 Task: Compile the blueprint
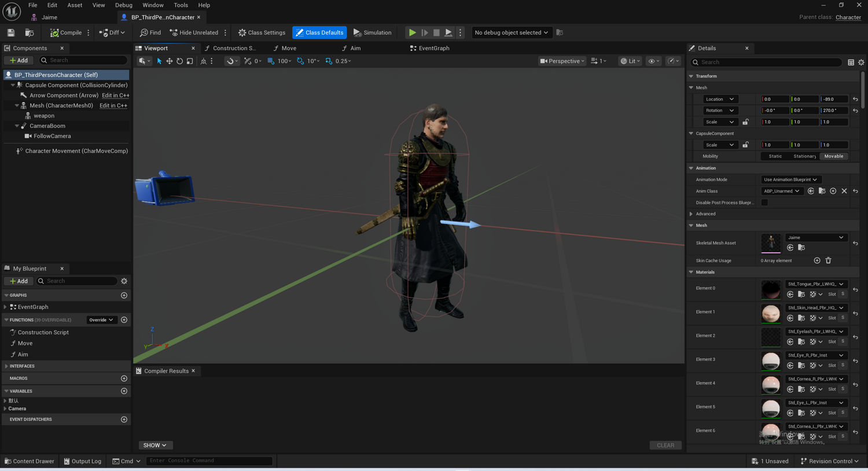click(x=66, y=32)
